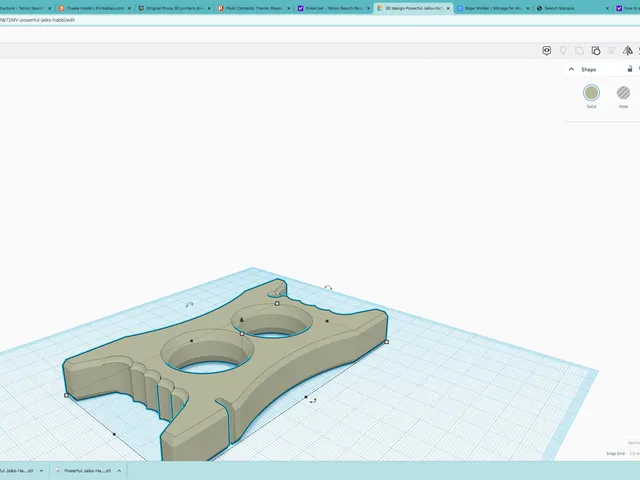Click the Snap Grid value dropdown
This screenshot has height=480, width=640.
(x=634, y=453)
